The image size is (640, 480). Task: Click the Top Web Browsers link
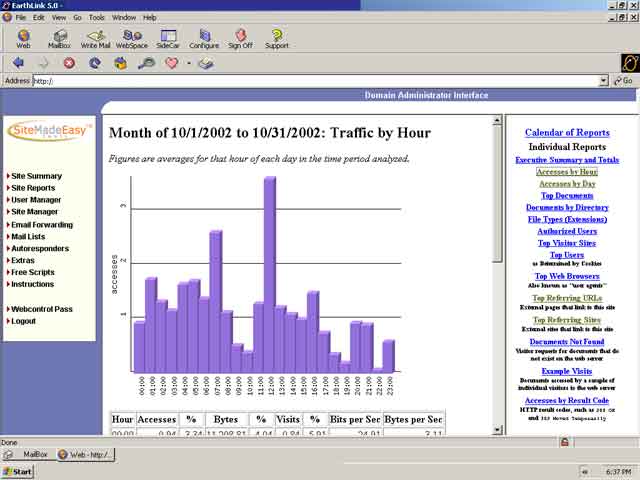(567, 276)
